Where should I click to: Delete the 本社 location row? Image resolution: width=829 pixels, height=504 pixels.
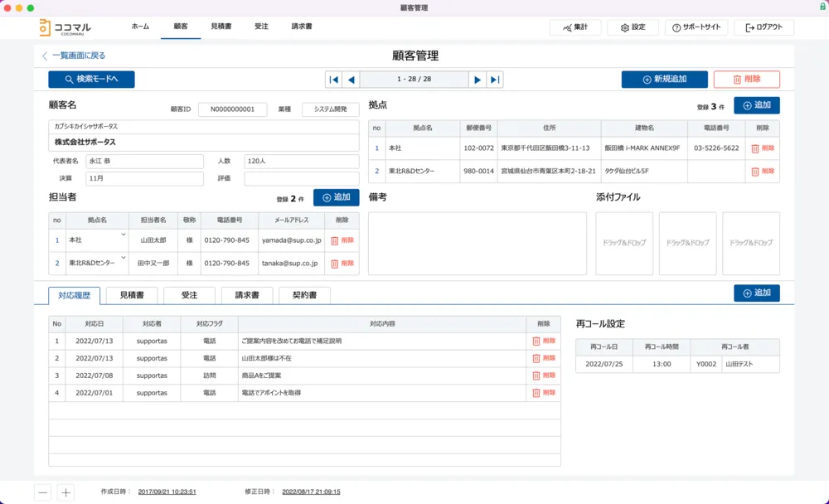[x=762, y=148]
